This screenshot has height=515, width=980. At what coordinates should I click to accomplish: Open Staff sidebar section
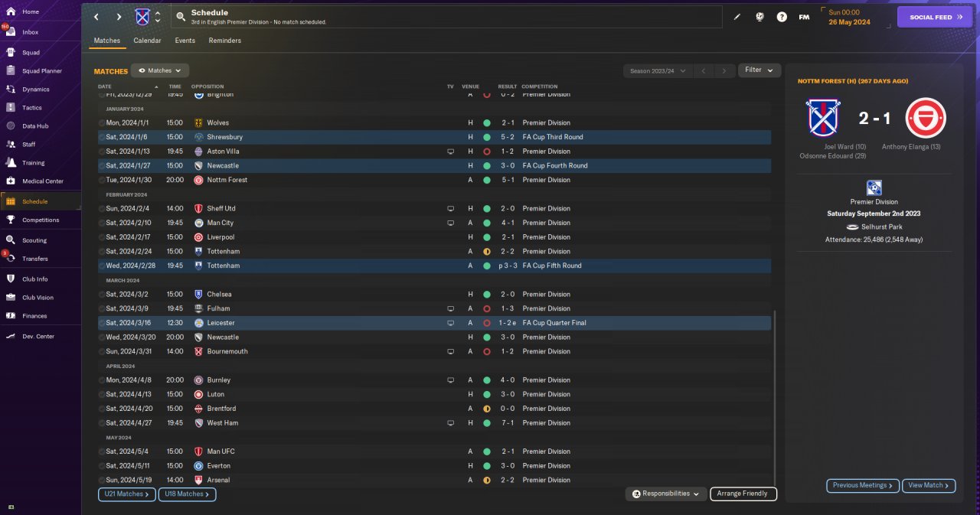point(28,145)
